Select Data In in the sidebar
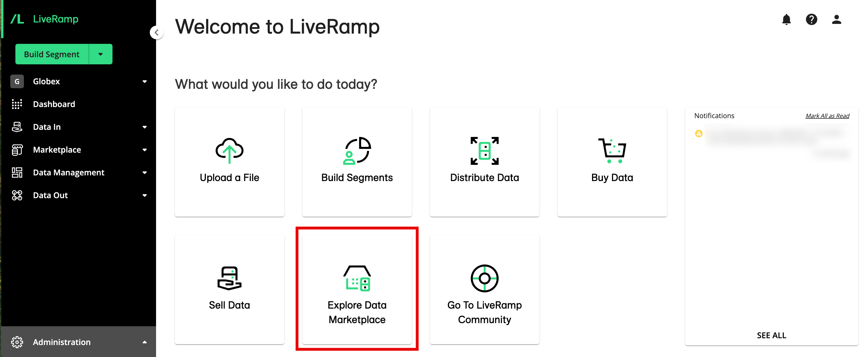Viewport: 868px width, 357px height. point(47,127)
